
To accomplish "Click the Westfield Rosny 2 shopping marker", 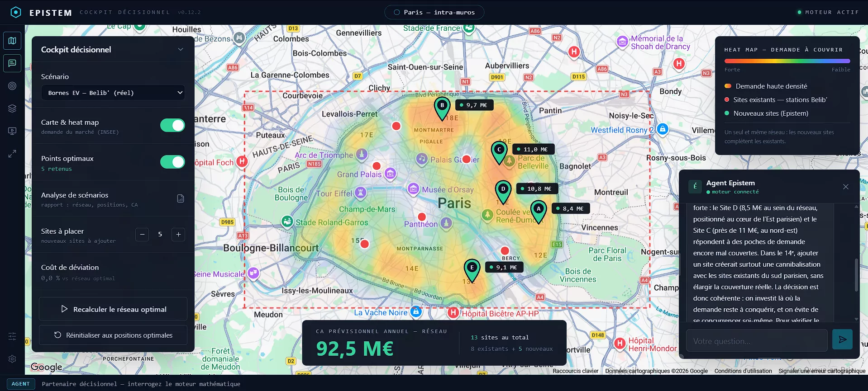I will [663, 129].
